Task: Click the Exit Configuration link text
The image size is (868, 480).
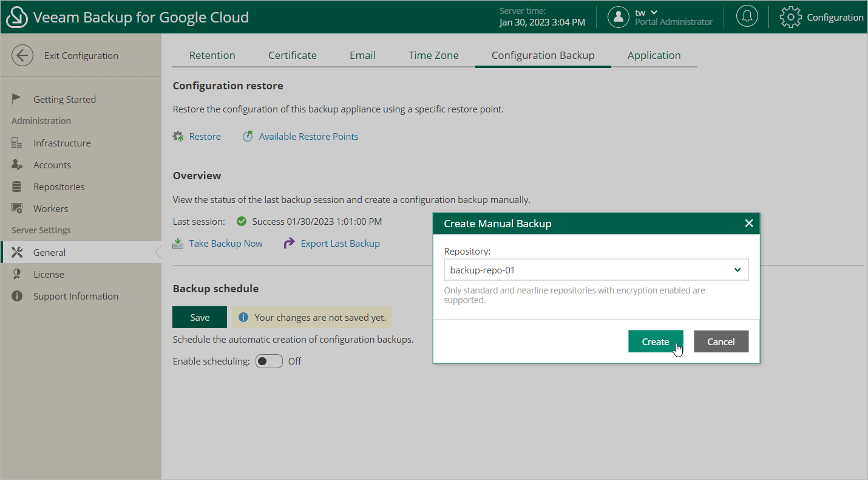Action: (x=81, y=55)
